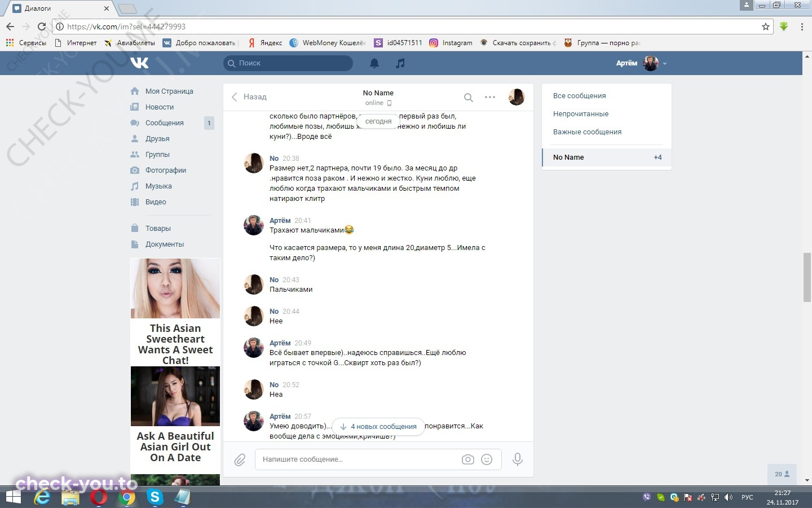The height and width of the screenshot is (508, 812).
Task: Open Ask A Beautiful Asian Girl ad
Action: coord(175,415)
